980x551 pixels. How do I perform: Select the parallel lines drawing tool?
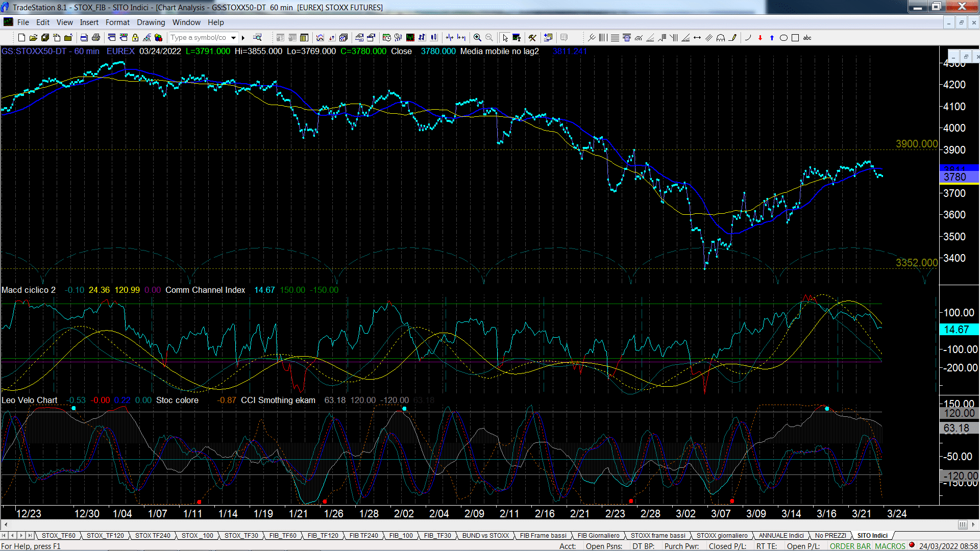pyautogui.click(x=709, y=37)
